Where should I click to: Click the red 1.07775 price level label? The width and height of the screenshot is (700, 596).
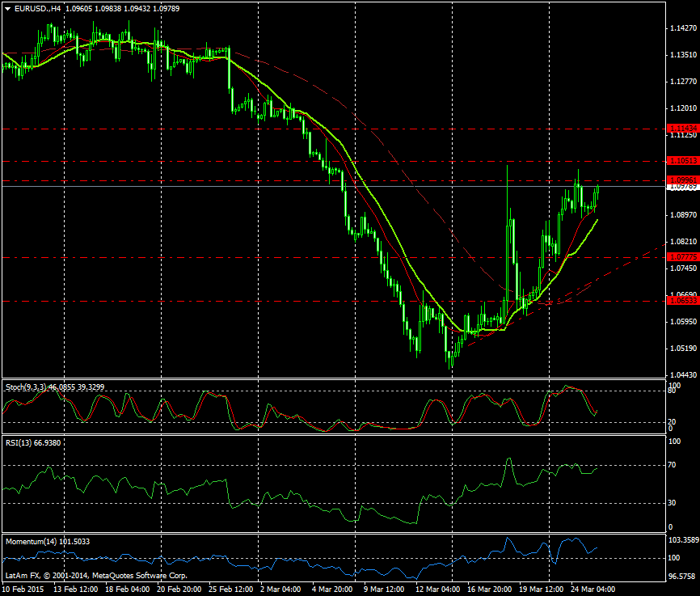(x=683, y=257)
